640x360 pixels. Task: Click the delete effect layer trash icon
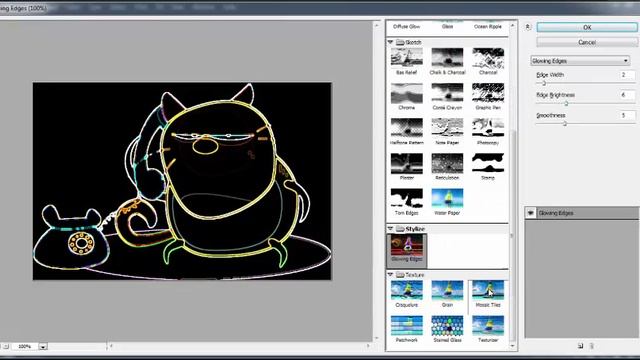[592, 346]
